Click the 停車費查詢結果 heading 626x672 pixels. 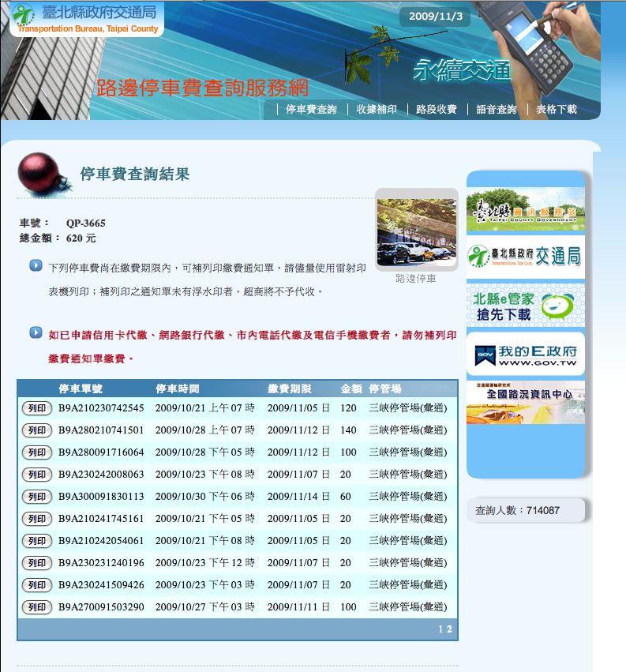pos(135,174)
